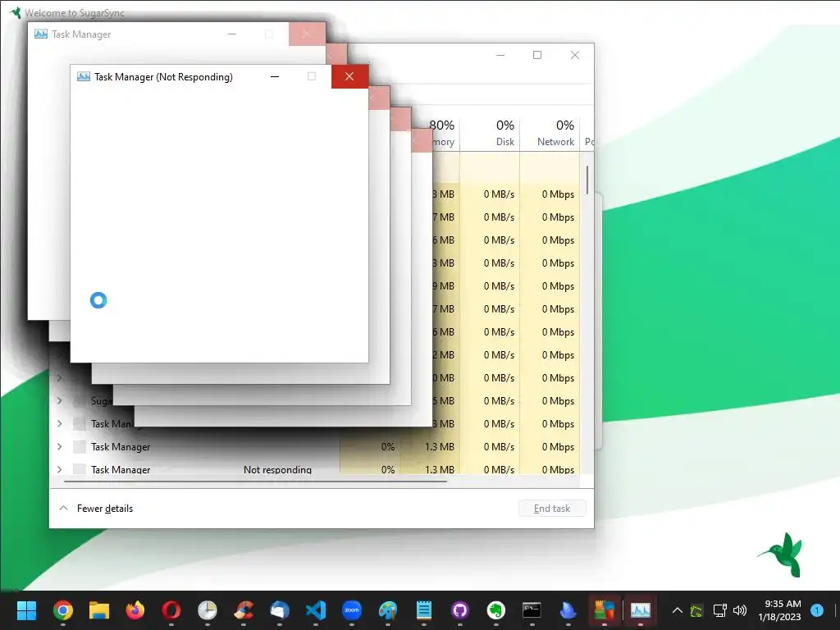The width and height of the screenshot is (840, 630).
Task: Open Evernote from the taskbar
Action: coord(496,610)
